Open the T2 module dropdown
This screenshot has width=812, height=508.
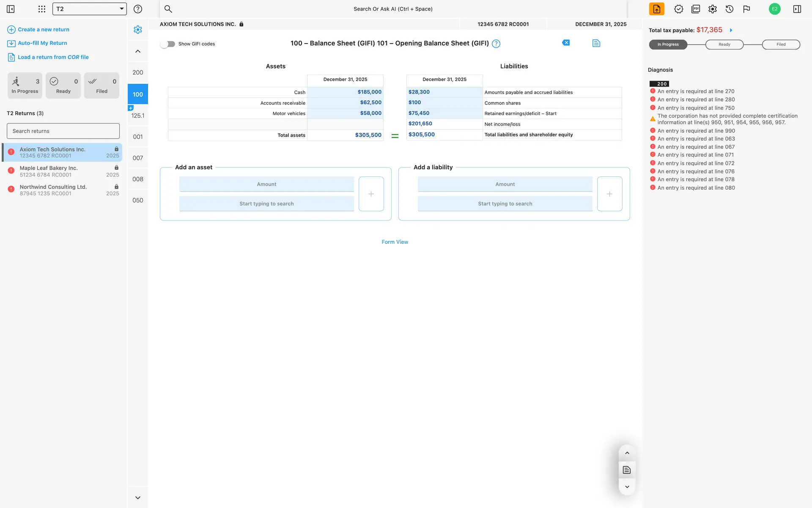click(90, 9)
